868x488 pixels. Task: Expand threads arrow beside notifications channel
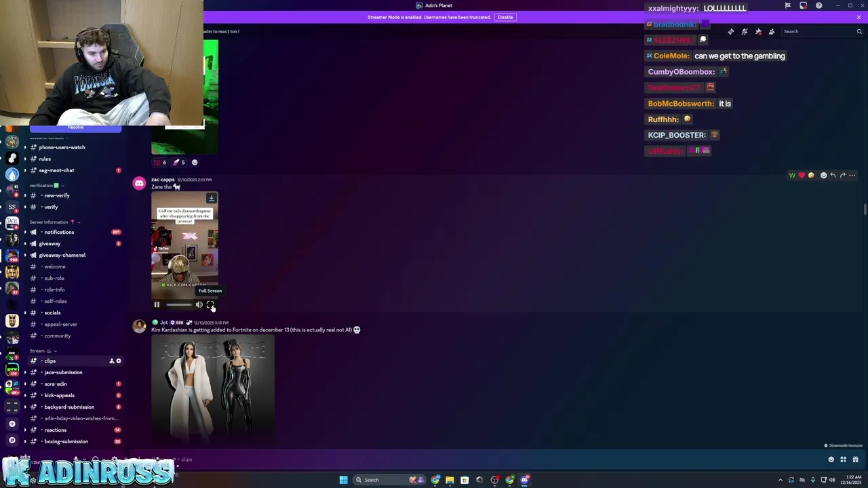tap(25, 232)
